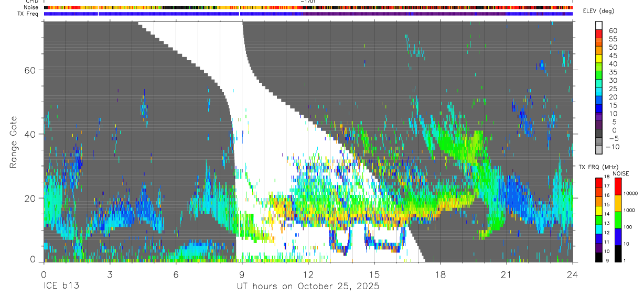The height and width of the screenshot is (297, 644).
Task: Click the 3 tick on UT hours axis
Action: (x=110, y=274)
